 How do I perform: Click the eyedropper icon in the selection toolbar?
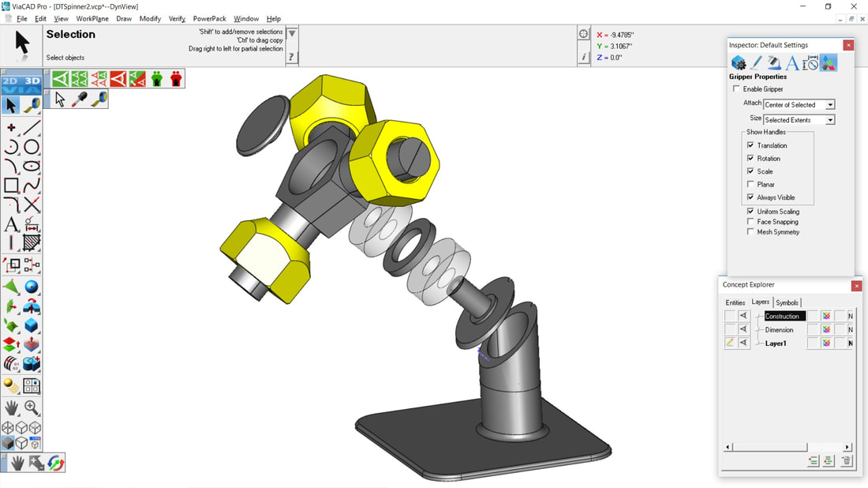[80, 99]
